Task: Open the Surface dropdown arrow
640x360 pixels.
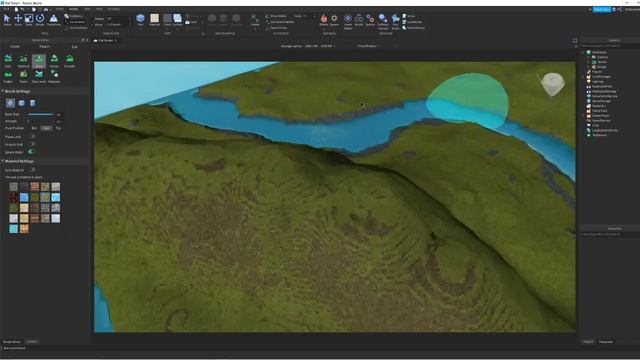Action: click(x=177, y=29)
